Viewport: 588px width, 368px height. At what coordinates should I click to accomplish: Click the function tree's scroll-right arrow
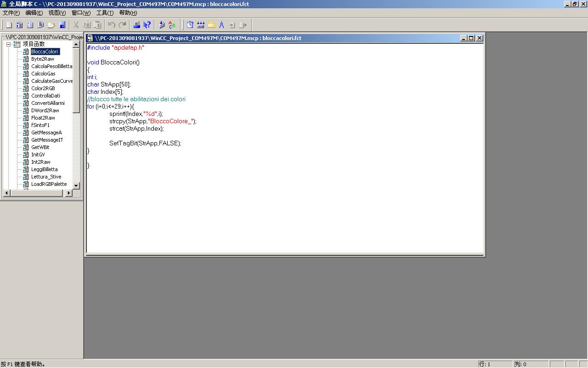69,193
